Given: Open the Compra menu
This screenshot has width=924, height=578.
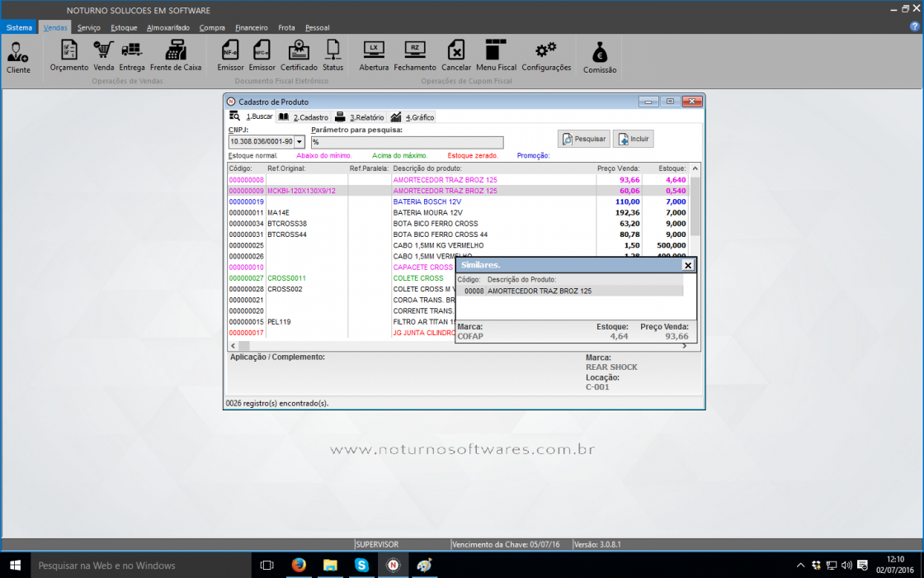Looking at the screenshot, I should point(212,28).
